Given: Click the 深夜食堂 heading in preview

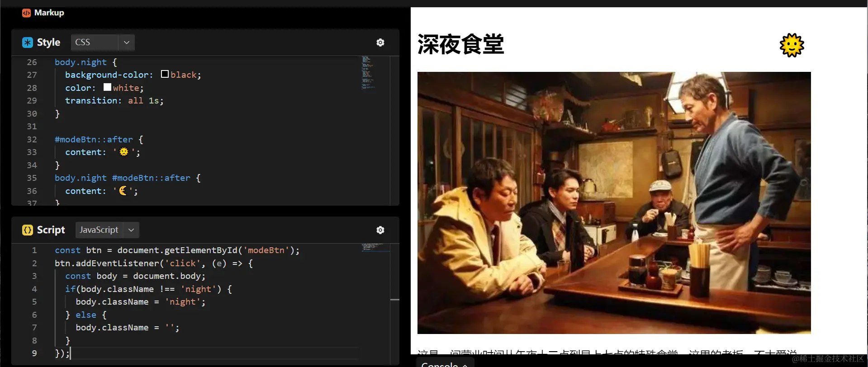Looking at the screenshot, I should pyautogui.click(x=460, y=44).
